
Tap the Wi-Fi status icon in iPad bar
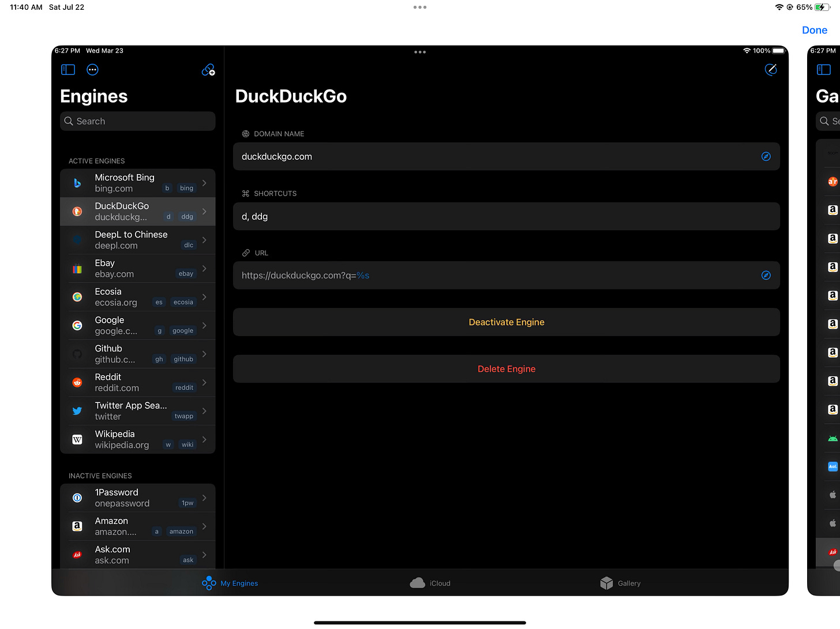[779, 7]
